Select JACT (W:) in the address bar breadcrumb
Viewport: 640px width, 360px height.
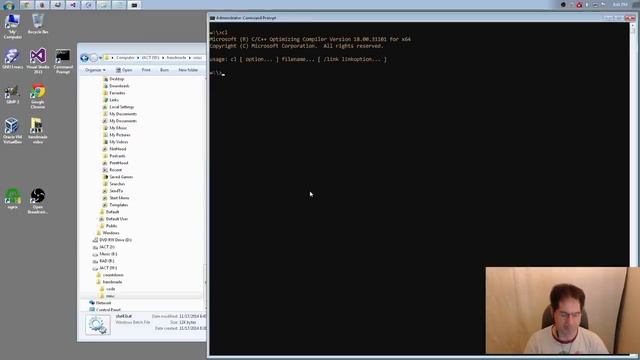(x=151, y=58)
